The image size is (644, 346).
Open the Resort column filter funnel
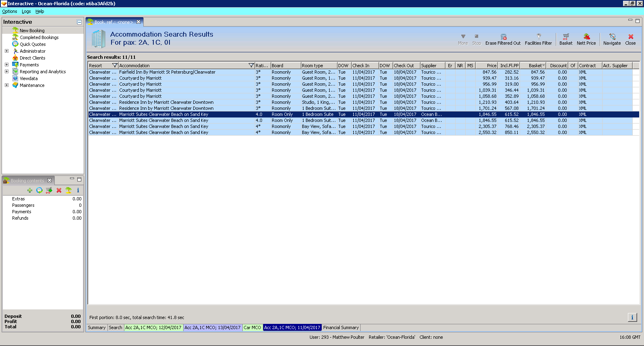point(115,65)
